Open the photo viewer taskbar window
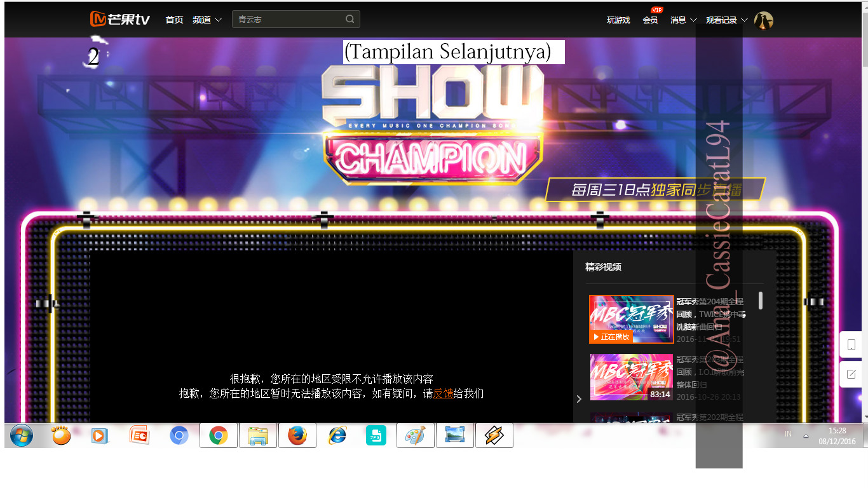 click(455, 435)
